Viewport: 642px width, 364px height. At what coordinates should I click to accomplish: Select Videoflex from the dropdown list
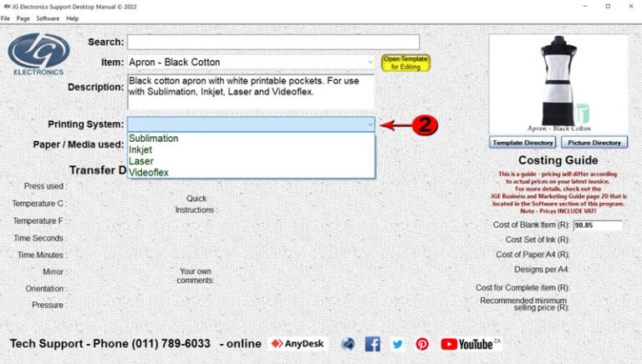(149, 172)
